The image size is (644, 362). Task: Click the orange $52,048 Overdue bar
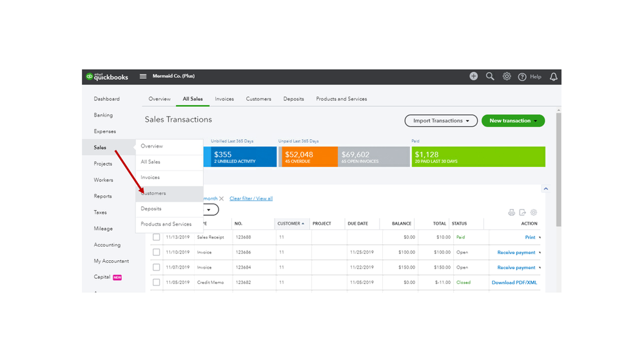(308, 157)
